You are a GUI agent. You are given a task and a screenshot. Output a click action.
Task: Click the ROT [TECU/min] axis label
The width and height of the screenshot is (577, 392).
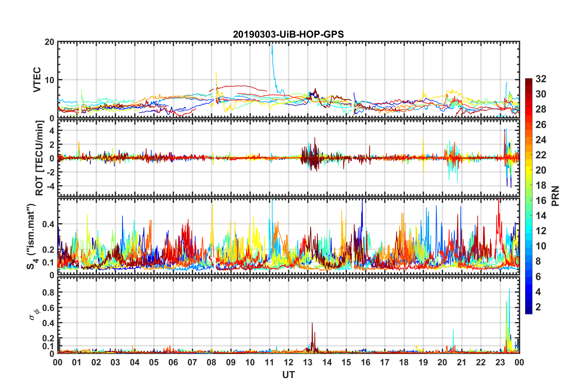click(x=39, y=158)
